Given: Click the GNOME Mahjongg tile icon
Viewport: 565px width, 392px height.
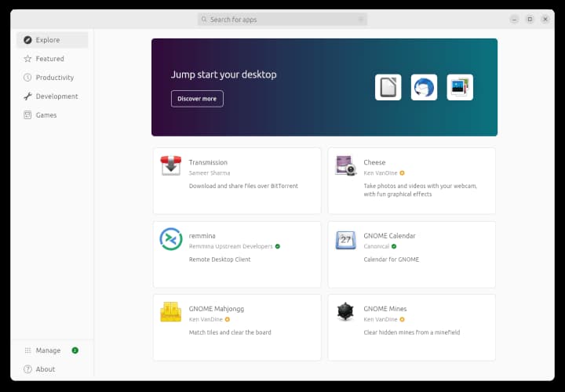Looking at the screenshot, I should 171,312.
